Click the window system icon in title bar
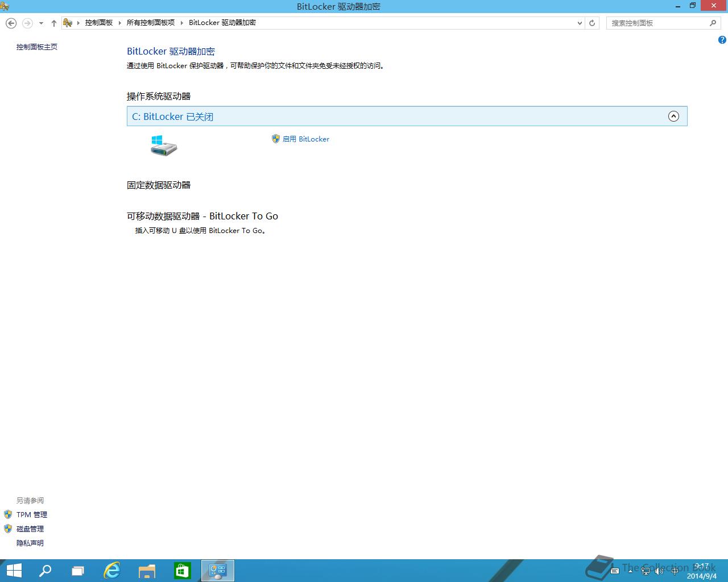This screenshot has width=728, height=582. (5, 6)
